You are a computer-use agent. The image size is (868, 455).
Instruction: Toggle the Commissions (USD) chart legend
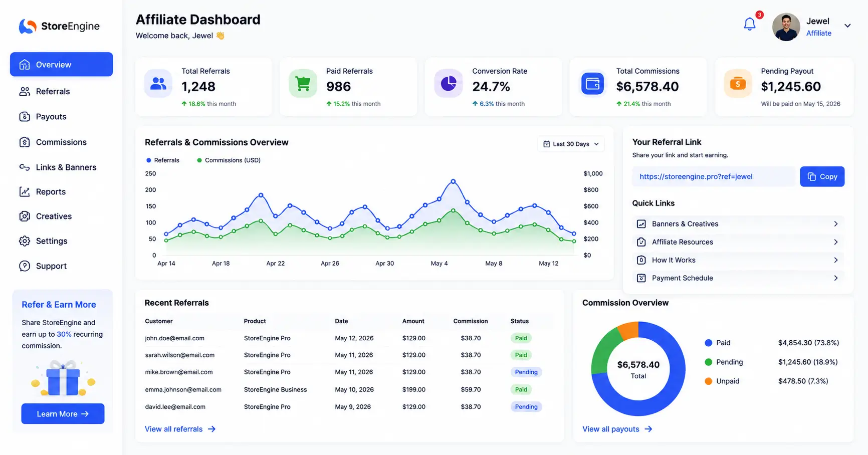tap(229, 160)
